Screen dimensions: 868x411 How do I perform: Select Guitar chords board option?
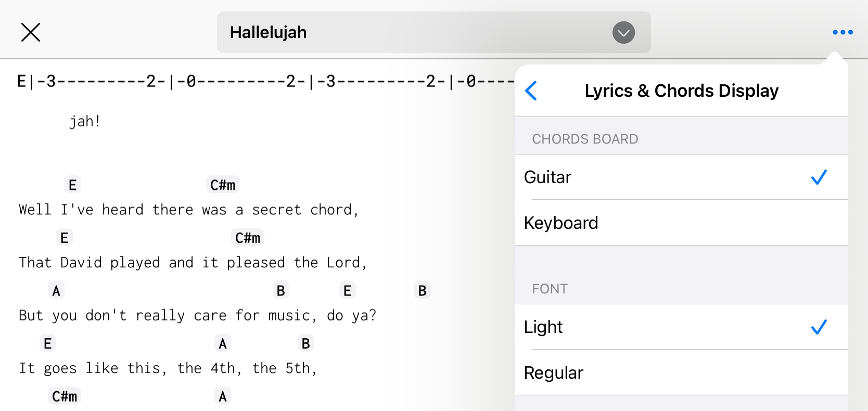coord(681,177)
